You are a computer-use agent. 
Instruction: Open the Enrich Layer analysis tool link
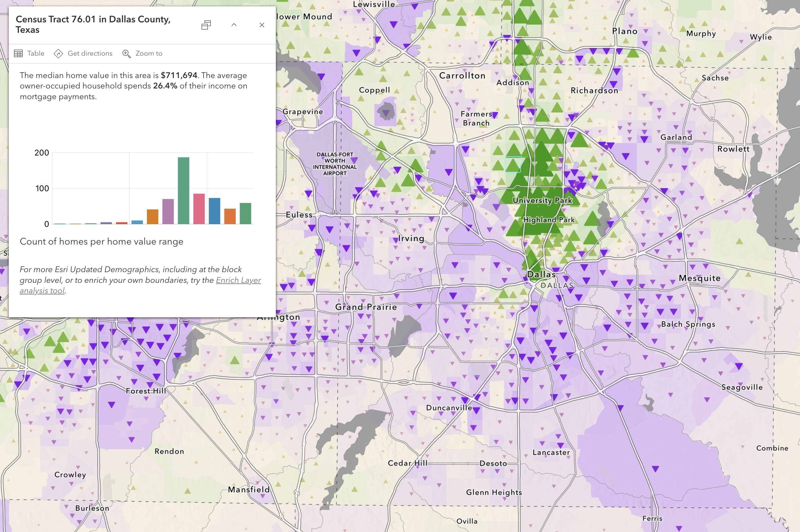coord(238,280)
